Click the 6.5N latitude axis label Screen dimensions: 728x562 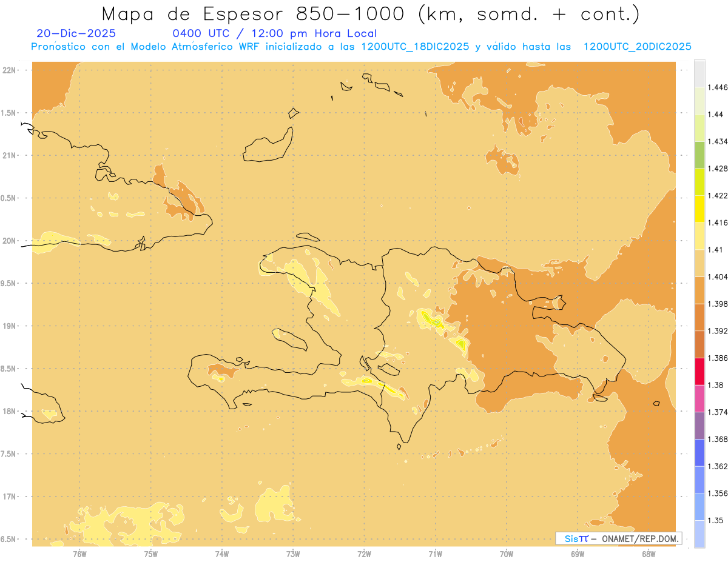(8, 540)
